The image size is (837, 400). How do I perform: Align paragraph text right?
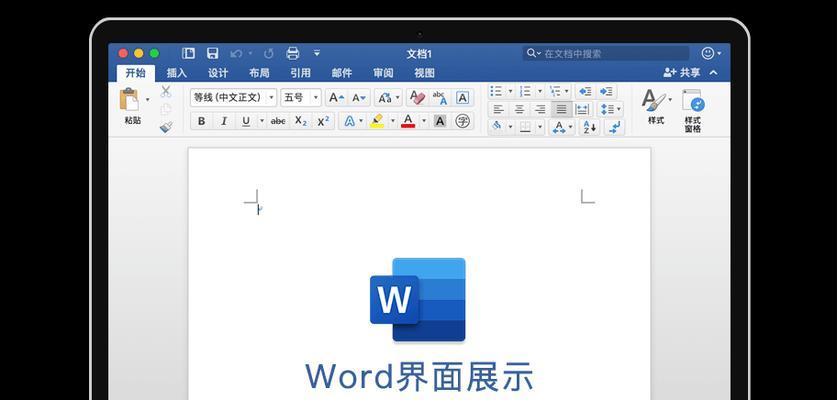click(x=540, y=109)
